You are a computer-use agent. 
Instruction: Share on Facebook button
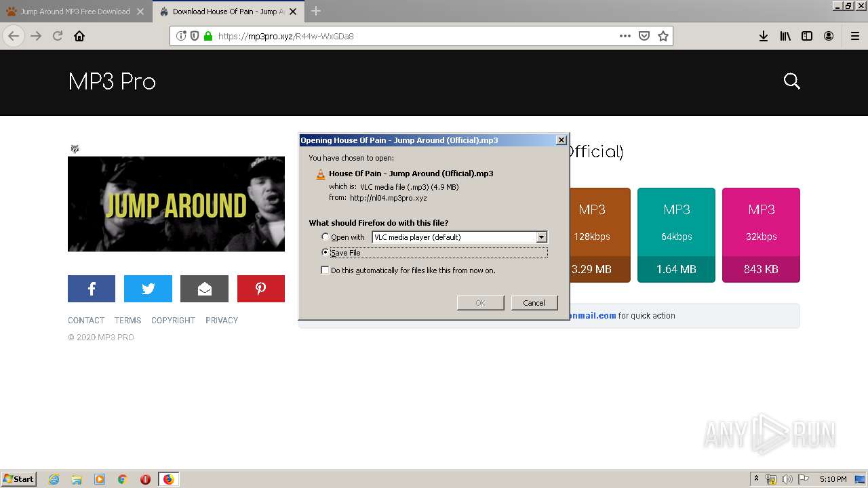click(92, 289)
